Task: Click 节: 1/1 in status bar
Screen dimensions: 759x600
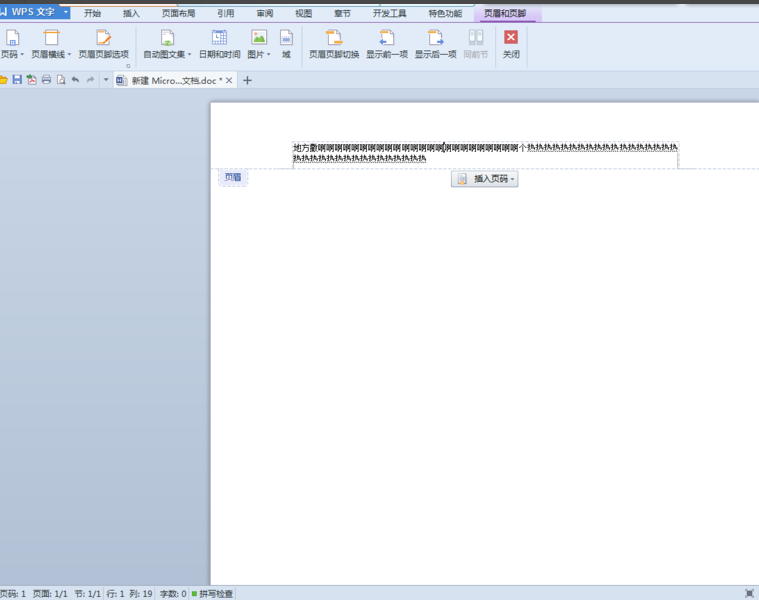Action: coord(88,594)
